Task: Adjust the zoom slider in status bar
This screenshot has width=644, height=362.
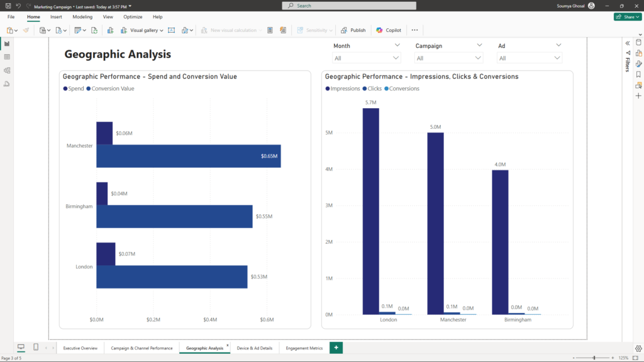Action: pyautogui.click(x=594, y=358)
